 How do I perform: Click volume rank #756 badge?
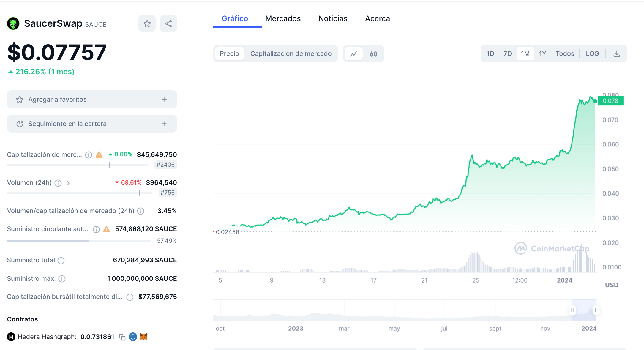[168, 193]
